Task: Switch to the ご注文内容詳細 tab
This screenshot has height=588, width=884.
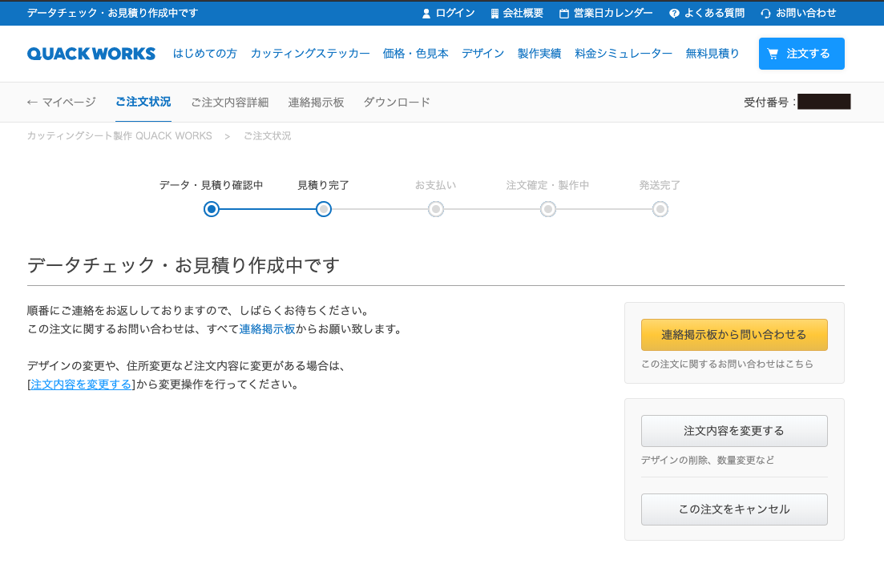Action: tap(229, 103)
